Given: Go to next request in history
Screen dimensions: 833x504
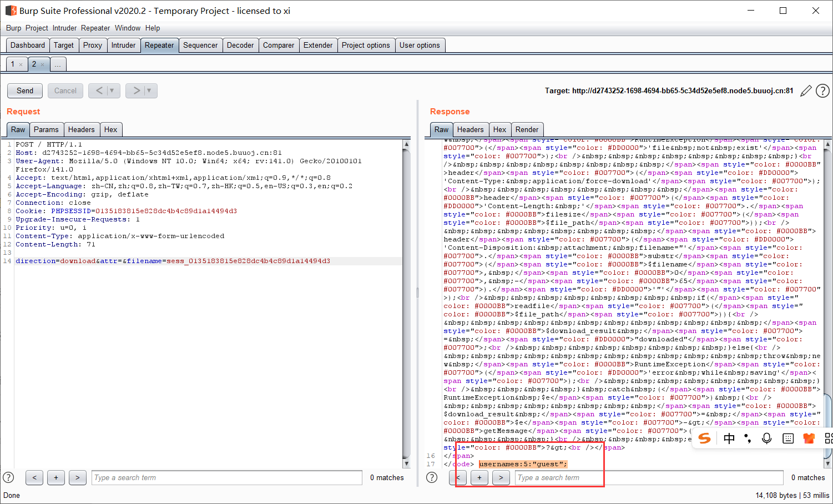Looking at the screenshot, I should (136, 90).
